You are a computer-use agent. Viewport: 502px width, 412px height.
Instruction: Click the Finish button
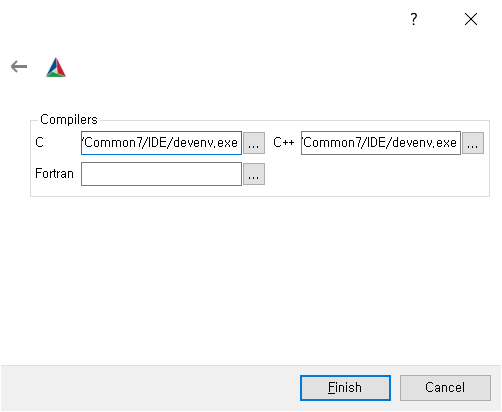[x=345, y=388]
